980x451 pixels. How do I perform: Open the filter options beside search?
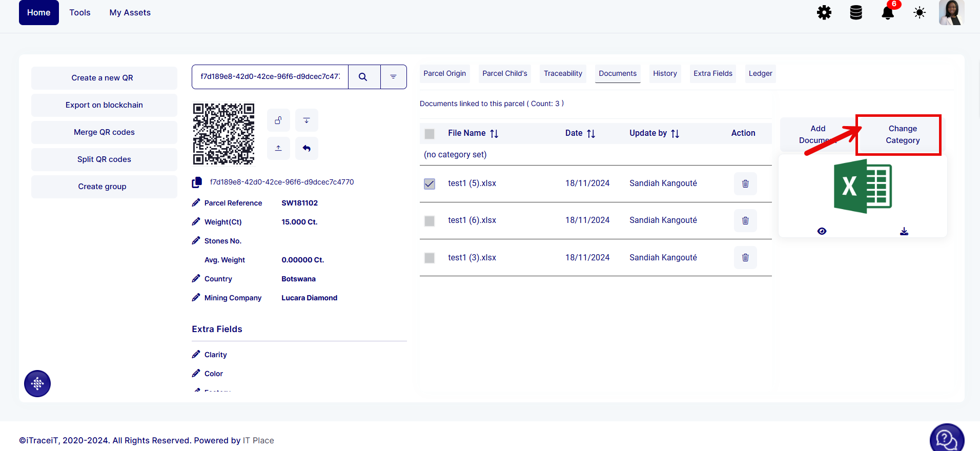pos(393,77)
